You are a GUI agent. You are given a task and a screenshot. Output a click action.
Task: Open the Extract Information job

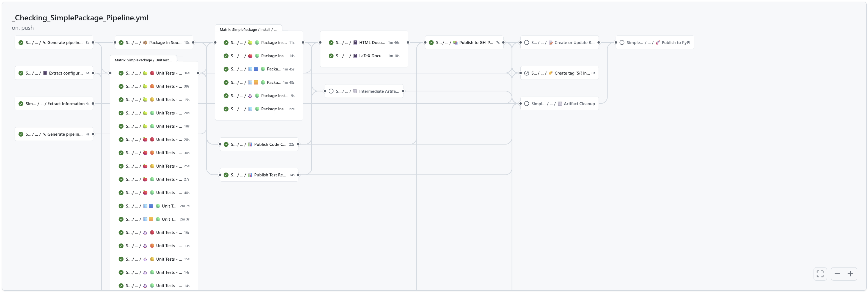pyautogui.click(x=66, y=103)
